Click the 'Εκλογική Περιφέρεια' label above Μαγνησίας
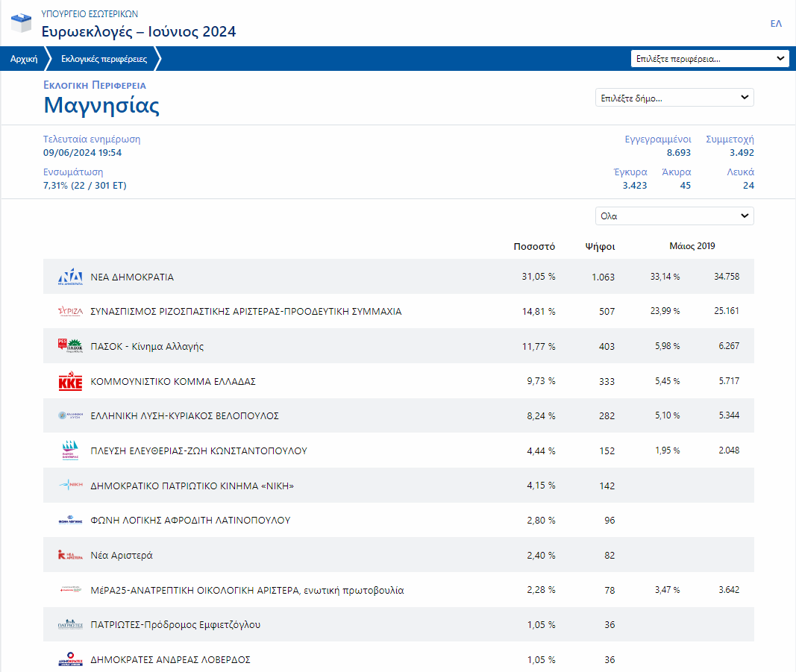This screenshot has width=796, height=672. coord(95,85)
